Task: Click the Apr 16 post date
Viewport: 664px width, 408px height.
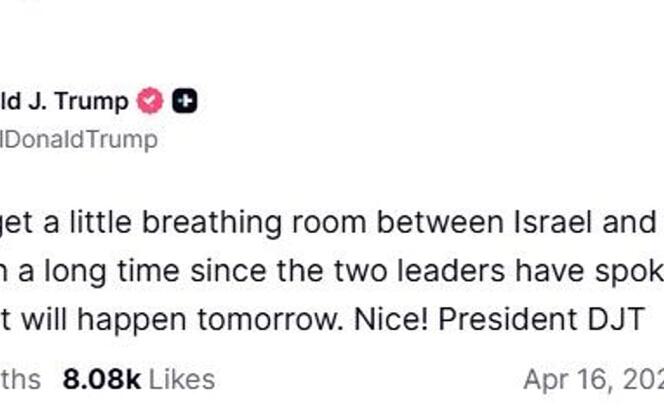Action: [x=592, y=380]
